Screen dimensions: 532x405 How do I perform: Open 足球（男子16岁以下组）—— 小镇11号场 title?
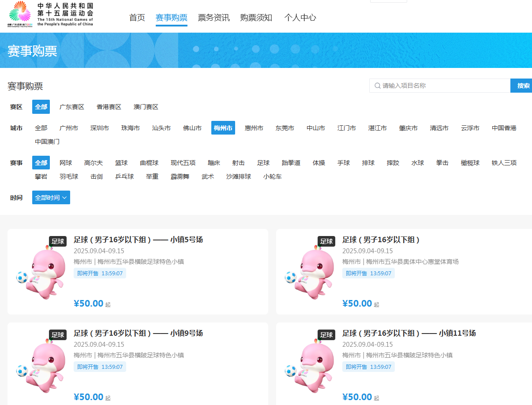409,333
